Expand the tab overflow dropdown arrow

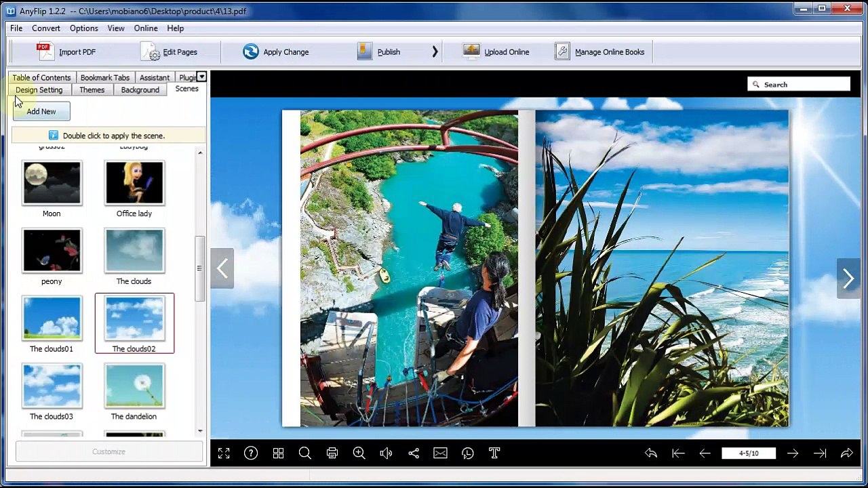201,77
